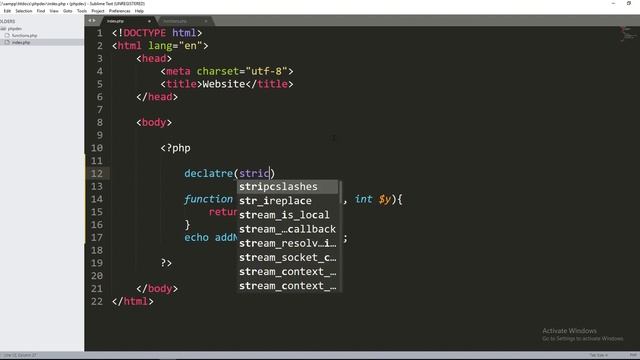Click the html lang="en" line

(x=160, y=46)
